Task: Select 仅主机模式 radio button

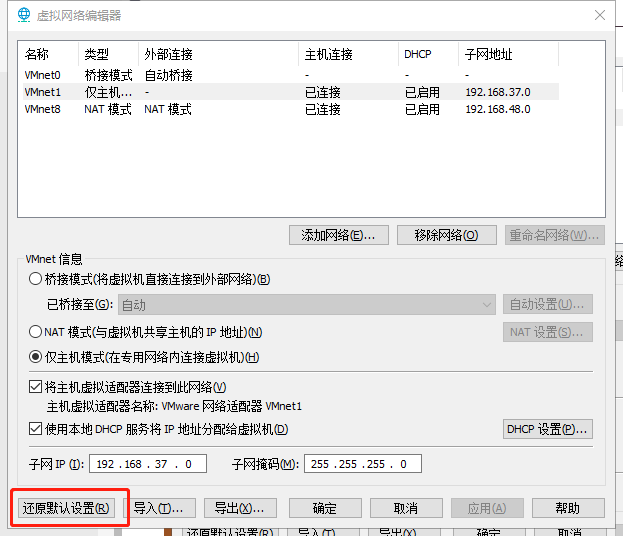Action: pyautogui.click(x=35, y=357)
